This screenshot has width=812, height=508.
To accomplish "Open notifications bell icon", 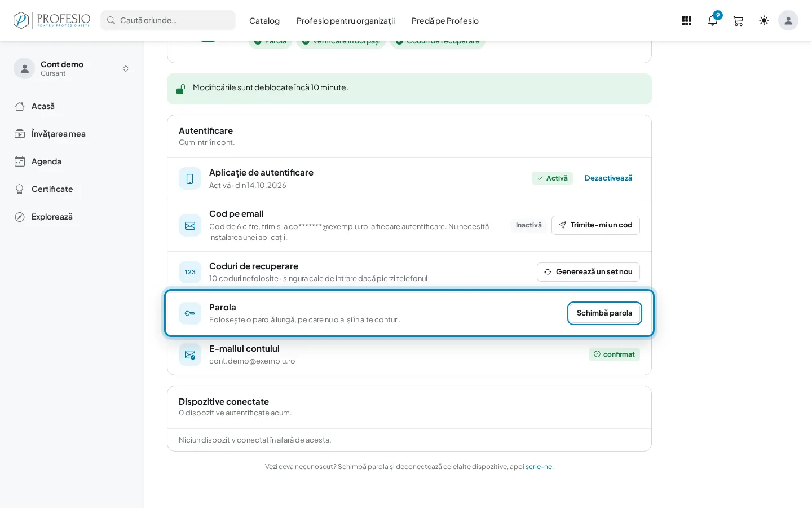I will point(713,21).
